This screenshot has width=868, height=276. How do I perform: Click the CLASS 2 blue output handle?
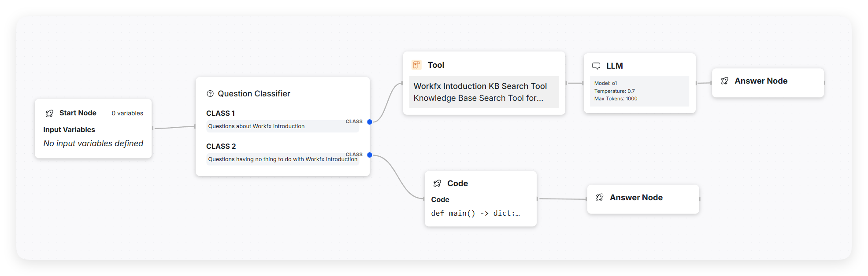tap(370, 155)
